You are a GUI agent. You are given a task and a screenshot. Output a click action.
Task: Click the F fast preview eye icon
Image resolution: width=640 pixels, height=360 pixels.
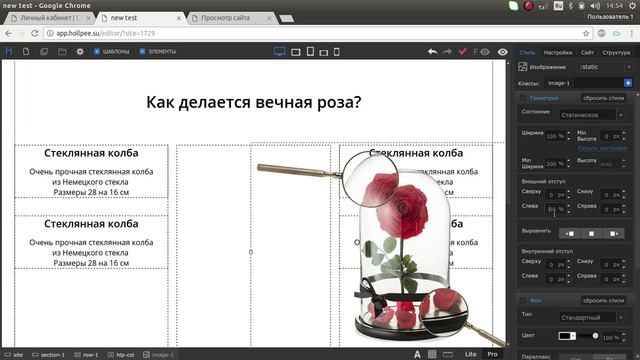pos(481,52)
